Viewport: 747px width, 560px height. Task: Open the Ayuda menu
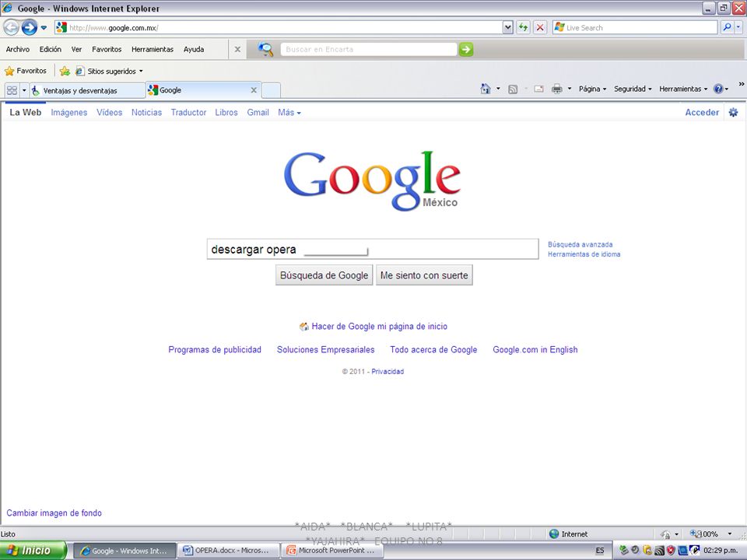tap(194, 49)
